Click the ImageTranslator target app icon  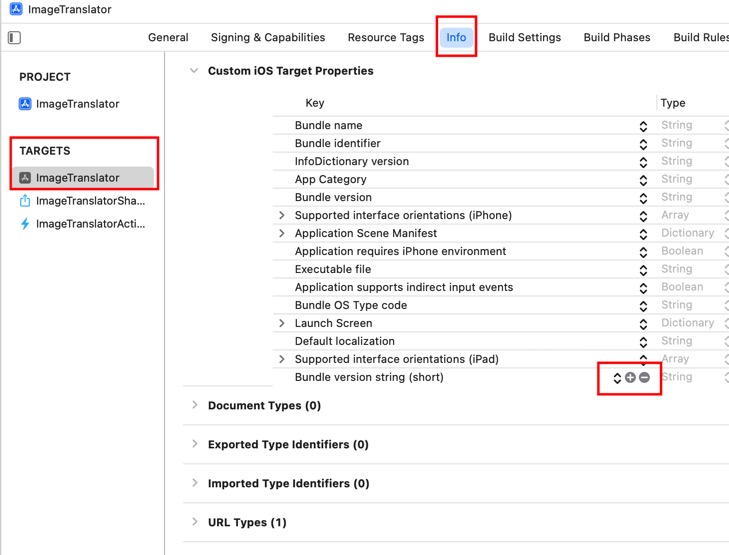(x=25, y=178)
